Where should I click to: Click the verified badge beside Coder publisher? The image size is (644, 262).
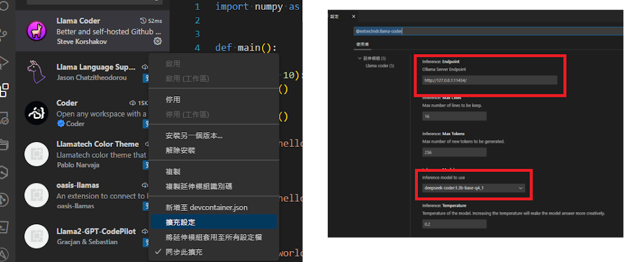[61, 124]
